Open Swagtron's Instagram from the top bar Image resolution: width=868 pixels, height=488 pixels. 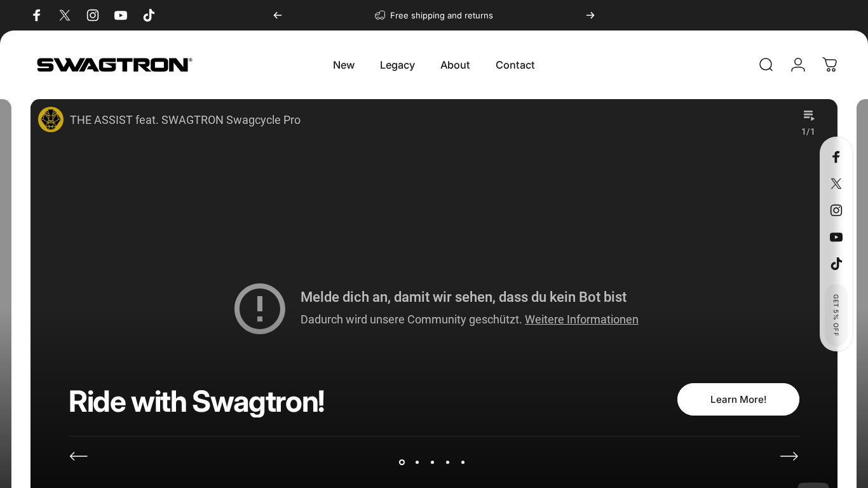92,15
